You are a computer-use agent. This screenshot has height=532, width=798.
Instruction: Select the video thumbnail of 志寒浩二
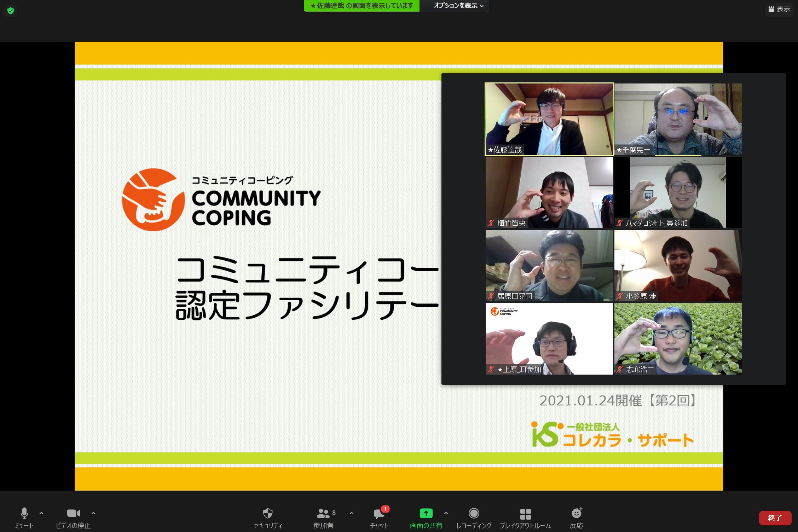(678, 339)
